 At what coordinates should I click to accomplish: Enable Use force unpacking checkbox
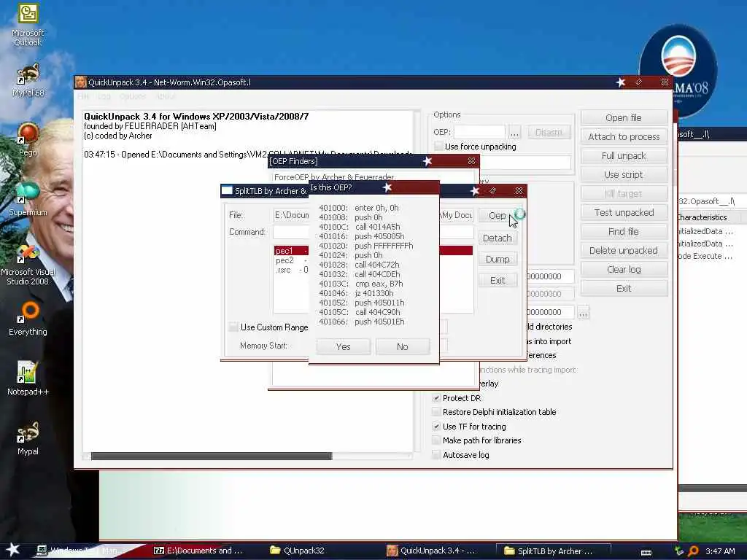click(438, 146)
